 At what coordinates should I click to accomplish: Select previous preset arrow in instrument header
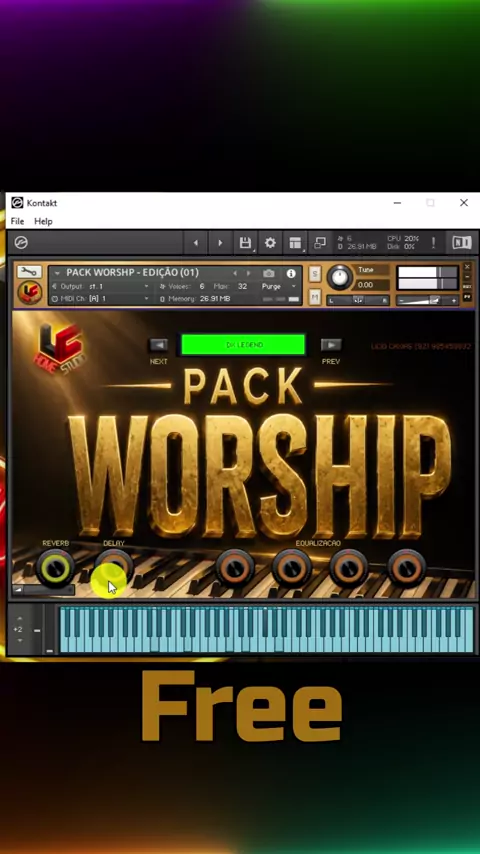235,273
